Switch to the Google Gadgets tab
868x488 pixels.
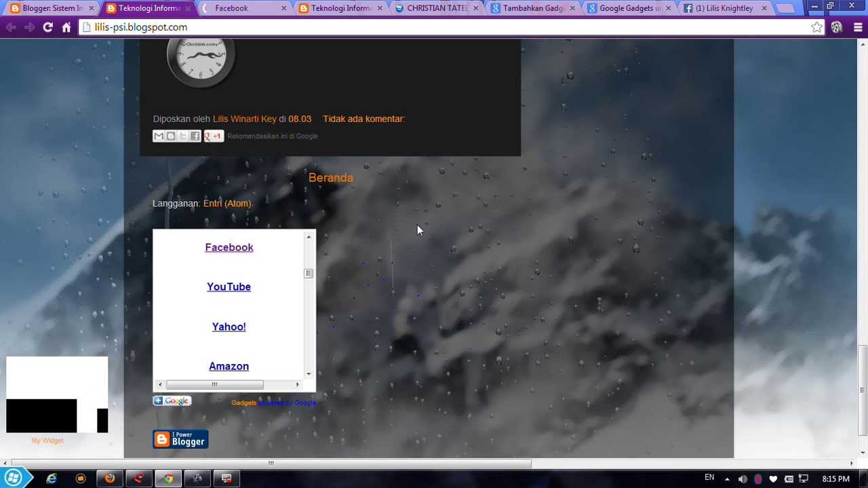click(630, 8)
